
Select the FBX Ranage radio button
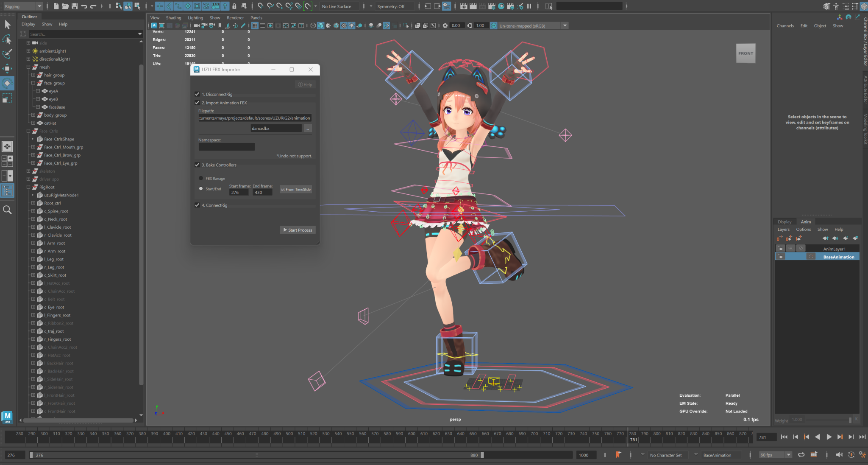click(201, 178)
